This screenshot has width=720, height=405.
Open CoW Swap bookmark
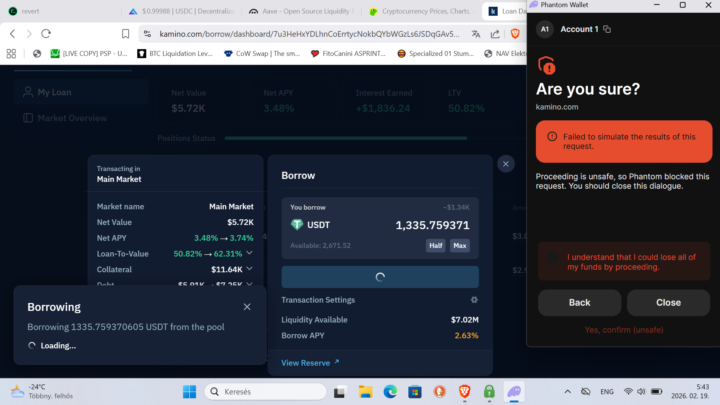click(x=262, y=54)
